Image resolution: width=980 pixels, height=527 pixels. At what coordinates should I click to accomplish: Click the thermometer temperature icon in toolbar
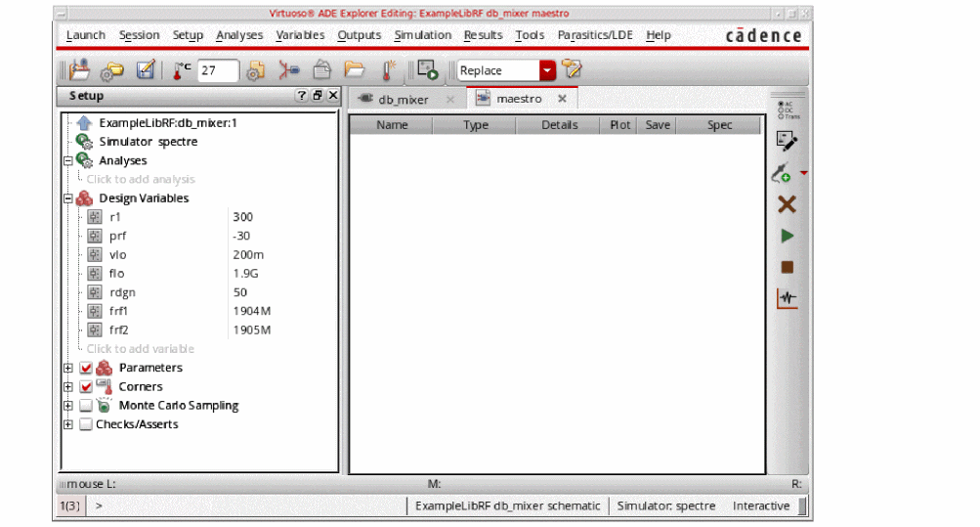(183, 70)
